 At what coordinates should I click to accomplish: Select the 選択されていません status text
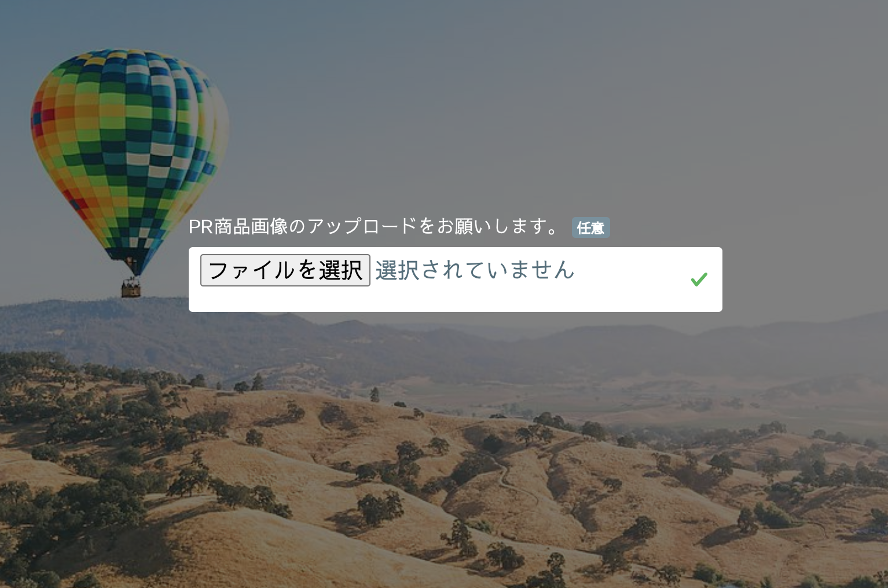[475, 270]
